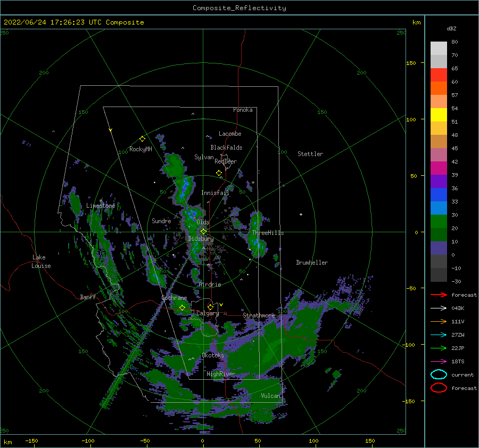Click the -150 tick on bottom axis
Viewport: 479px width, 448px height.
point(31,441)
